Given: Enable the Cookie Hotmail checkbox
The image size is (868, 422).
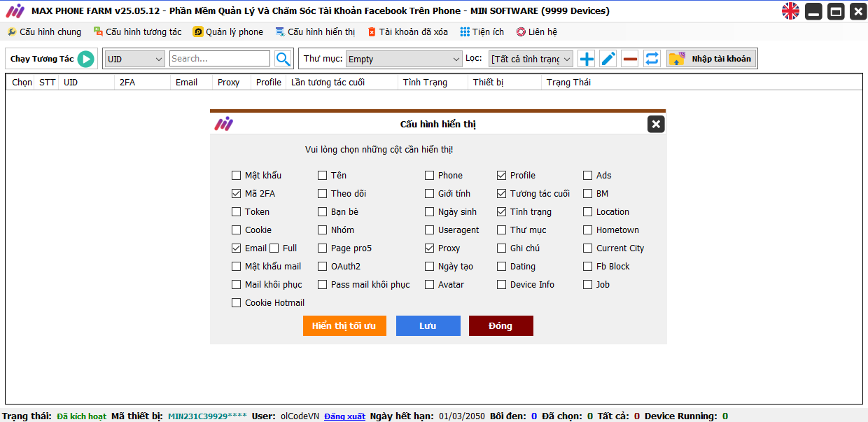Looking at the screenshot, I should click(236, 303).
